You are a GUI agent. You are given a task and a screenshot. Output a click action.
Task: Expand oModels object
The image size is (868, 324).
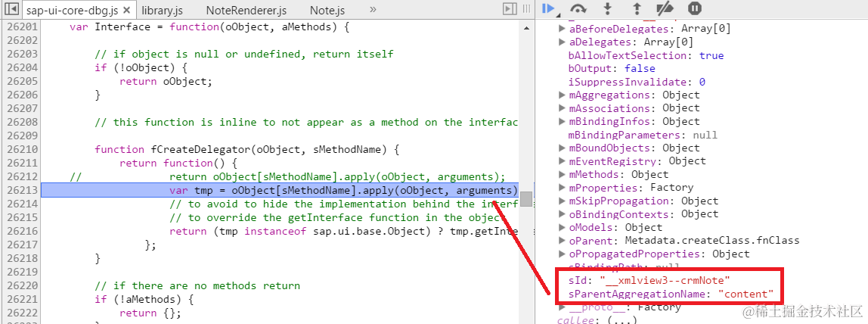click(562, 228)
